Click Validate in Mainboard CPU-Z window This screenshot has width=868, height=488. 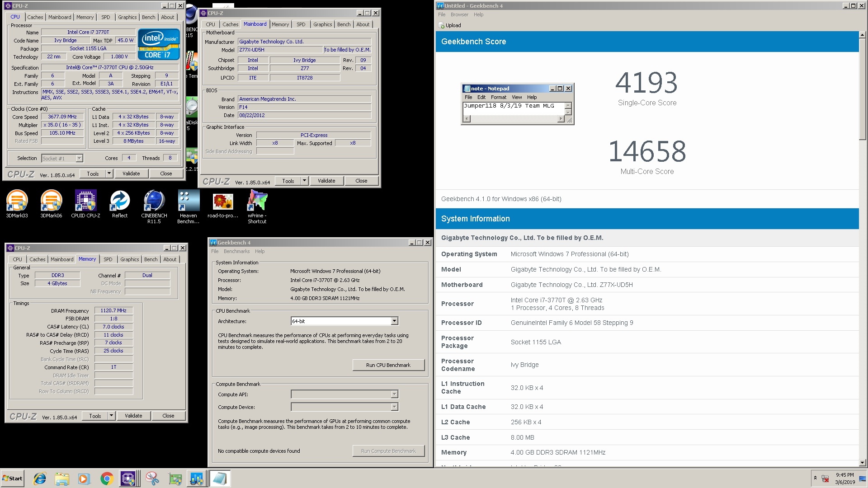click(326, 181)
